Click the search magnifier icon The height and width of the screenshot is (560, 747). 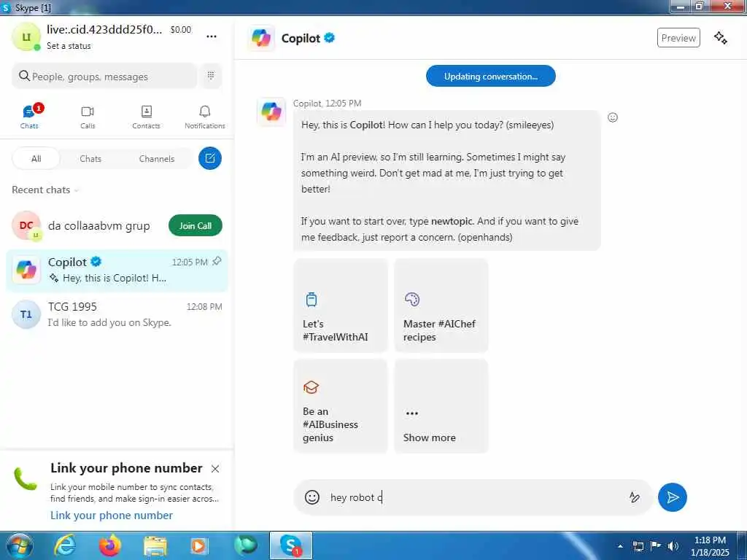coord(24,76)
